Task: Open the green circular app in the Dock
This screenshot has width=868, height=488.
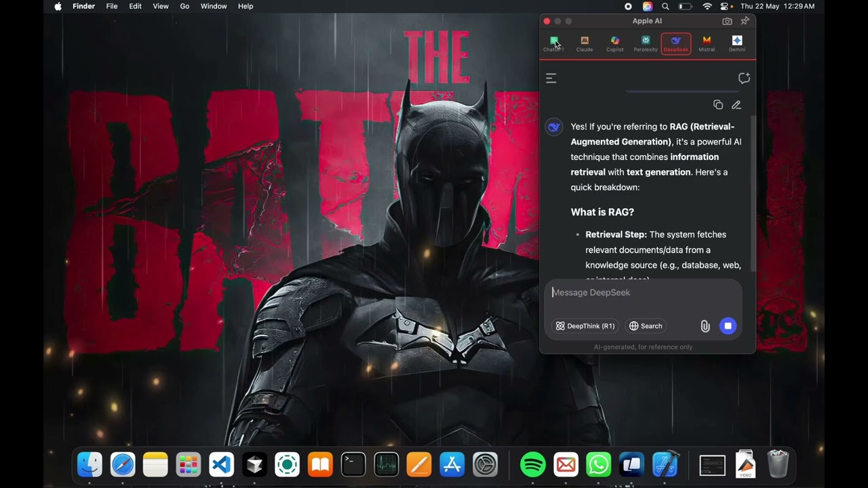Action: point(288,464)
